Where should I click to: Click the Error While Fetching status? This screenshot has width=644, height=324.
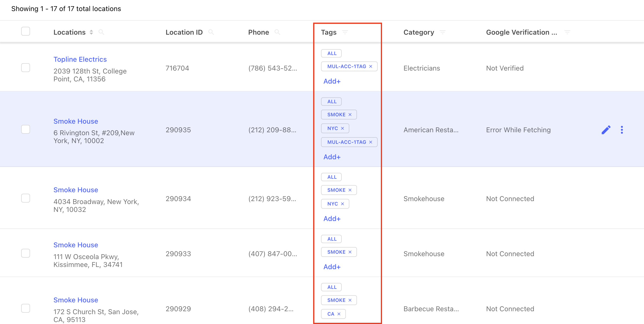pyautogui.click(x=518, y=130)
